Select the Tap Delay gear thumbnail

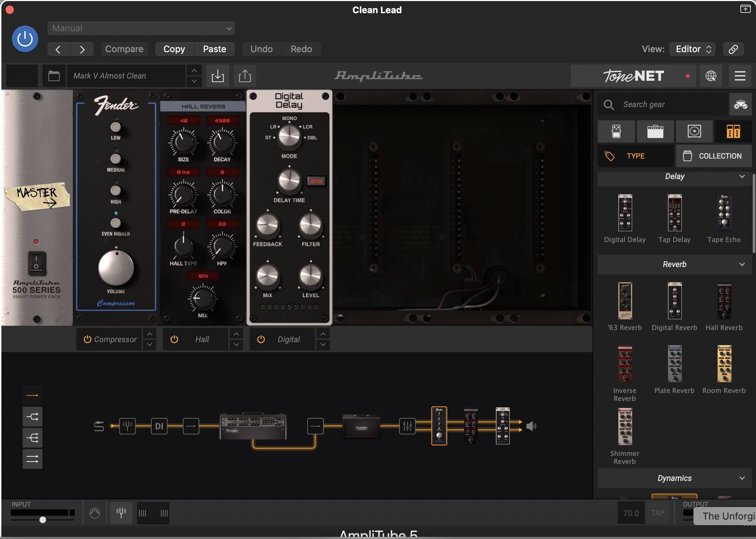click(x=675, y=213)
